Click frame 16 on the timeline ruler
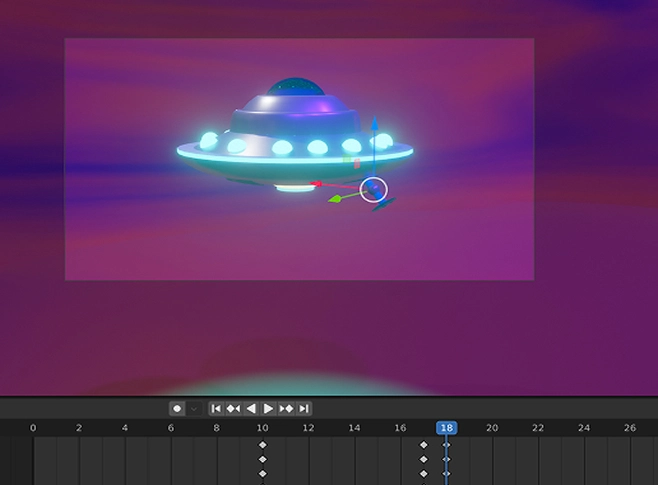 point(400,428)
